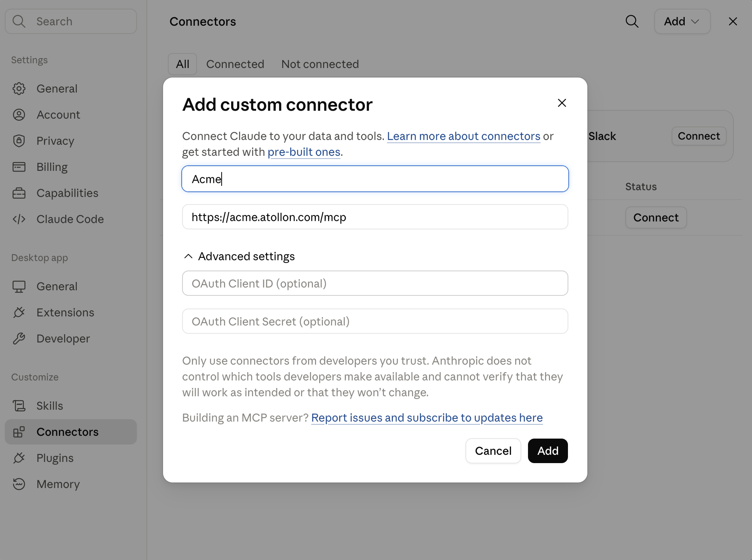Click the Extensions plug icon
Image resolution: width=752 pixels, height=560 pixels.
pos(19,312)
